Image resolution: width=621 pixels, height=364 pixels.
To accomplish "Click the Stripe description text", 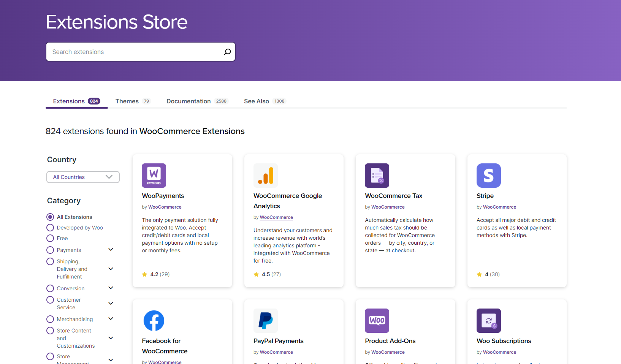I will pos(516,228).
